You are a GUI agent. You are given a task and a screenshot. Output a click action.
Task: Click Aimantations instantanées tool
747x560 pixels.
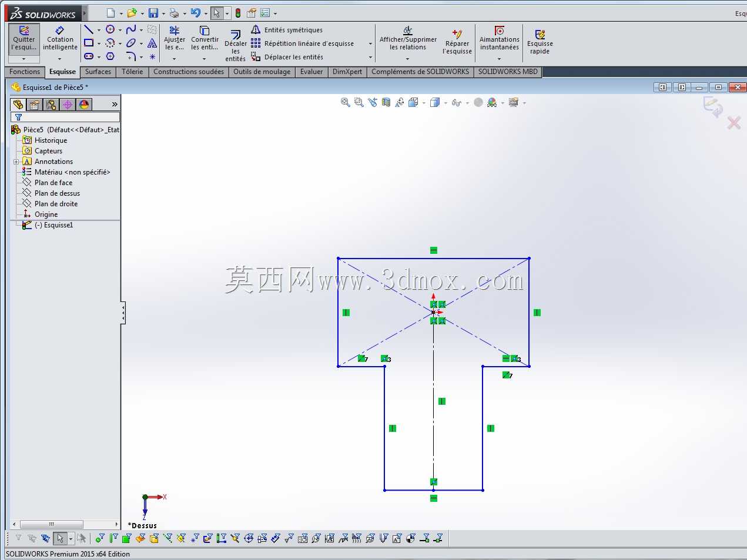(x=499, y=38)
